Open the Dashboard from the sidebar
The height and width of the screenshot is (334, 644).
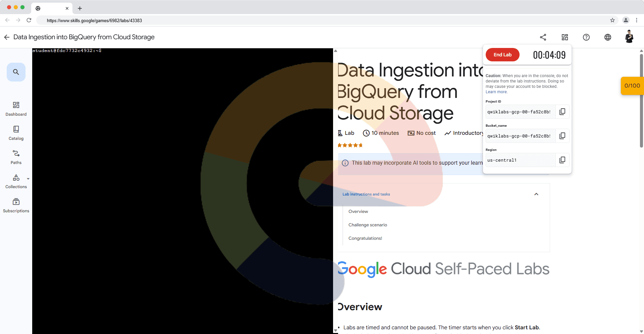point(16,109)
